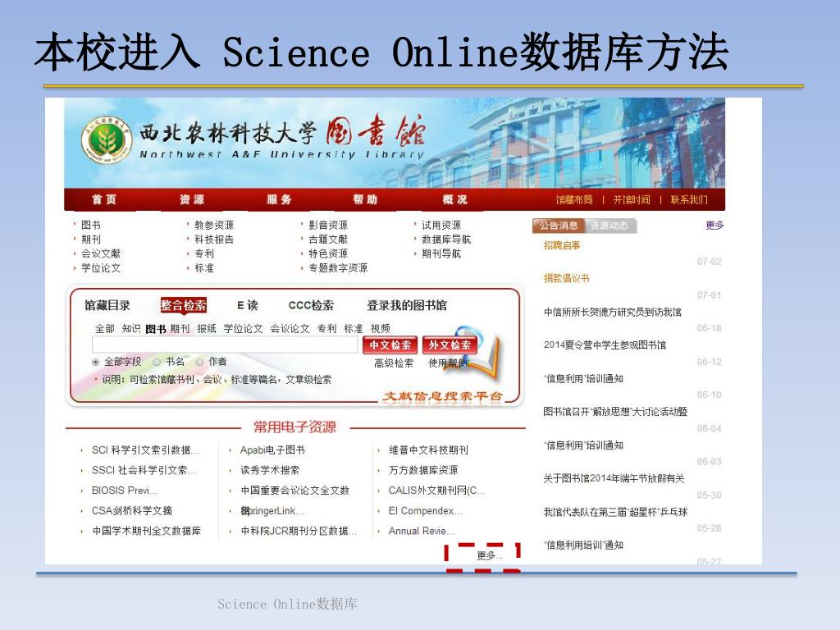The image size is (840, 630).
Task: Open the 首页 navigation menu
Action: coord(104,199)
